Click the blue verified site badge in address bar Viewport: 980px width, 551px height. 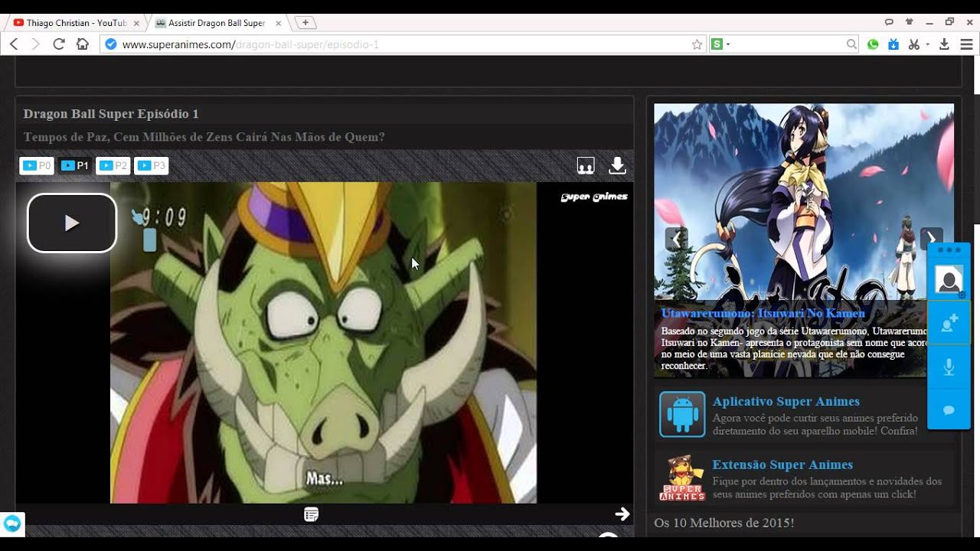tap(111, 44)
